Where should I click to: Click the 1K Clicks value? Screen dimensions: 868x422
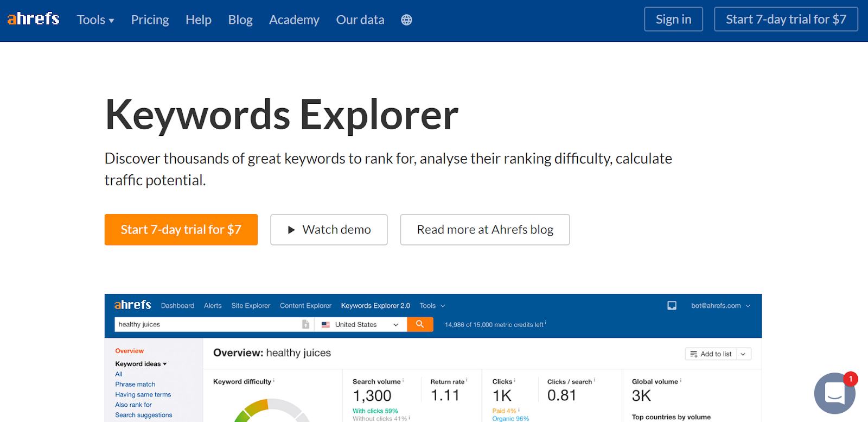pos(502,396)
